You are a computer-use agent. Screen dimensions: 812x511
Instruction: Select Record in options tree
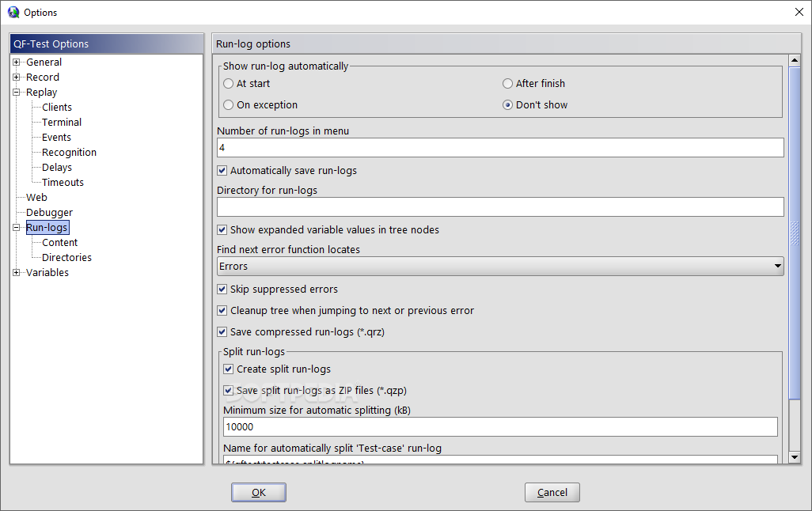click(43, 78)
